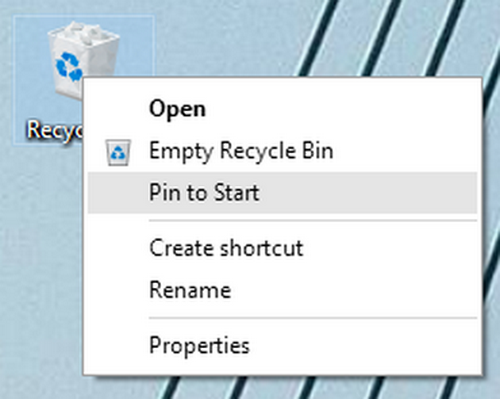Screen dimensions: 500x399
Task: Click the Rename text entry
Action: (190, 290)
